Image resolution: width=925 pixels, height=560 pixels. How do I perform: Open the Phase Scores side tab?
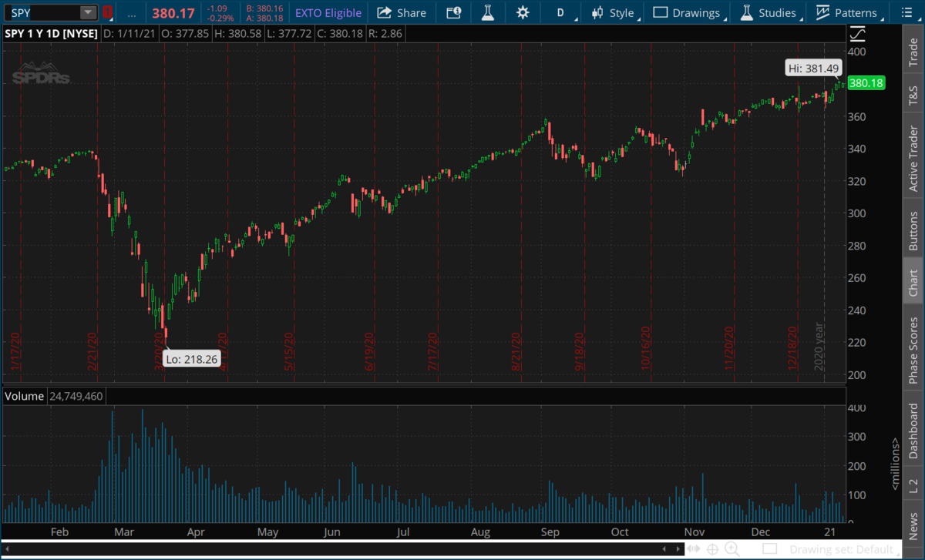coord(913,352)
